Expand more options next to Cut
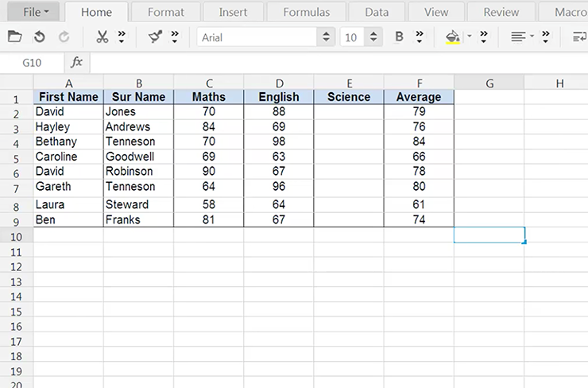The width and height of the screenshot is (588, 388). 122,37
